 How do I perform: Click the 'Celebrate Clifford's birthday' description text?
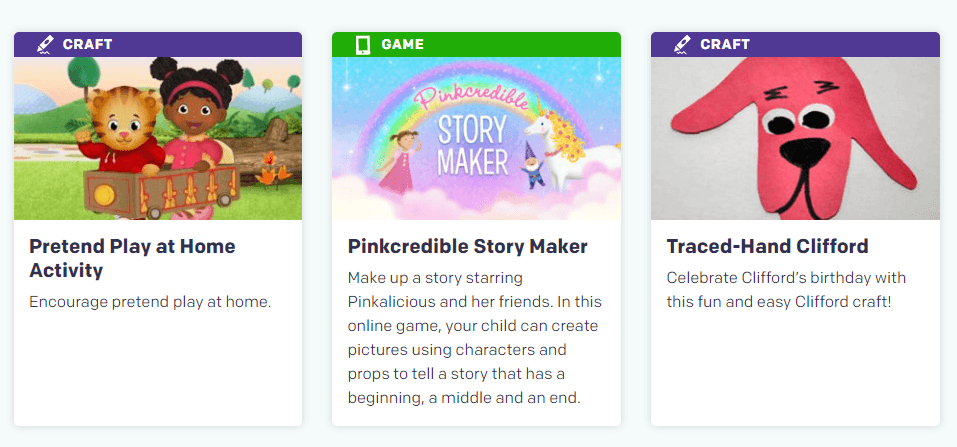(x=786, y=290)
